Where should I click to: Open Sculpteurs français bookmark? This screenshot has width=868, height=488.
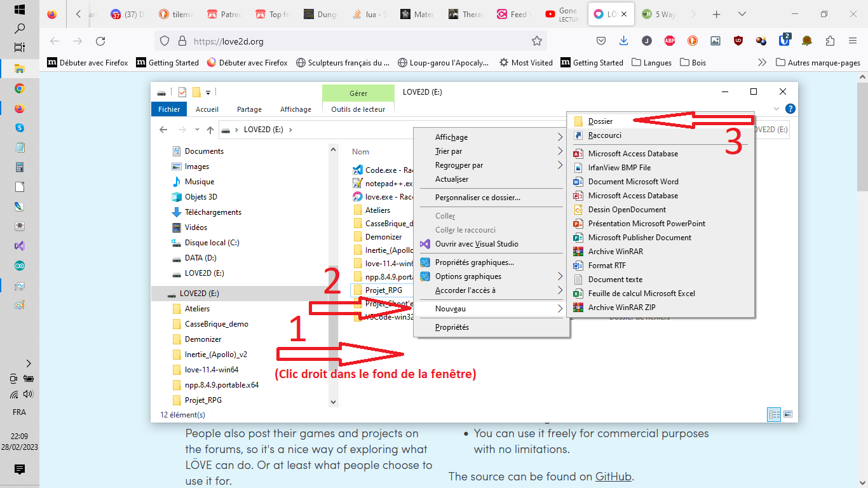[x=342, y=62]
